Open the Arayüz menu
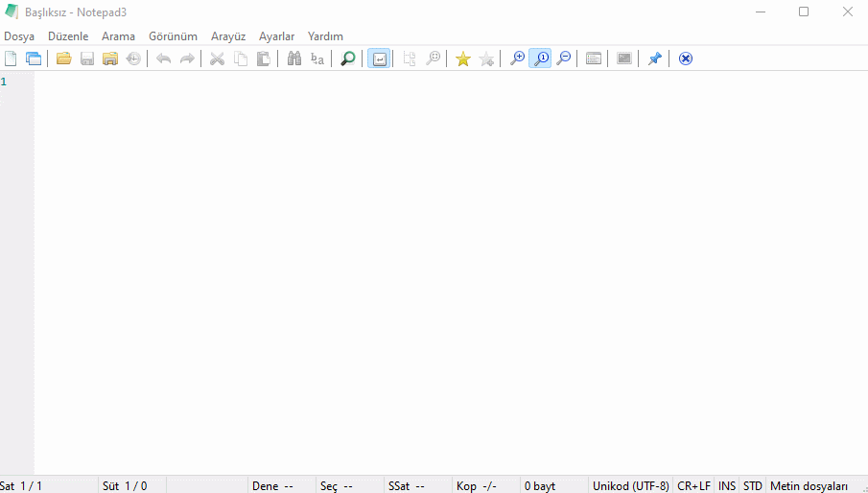The width and height of the screenshot is (868, 493). 228,35
